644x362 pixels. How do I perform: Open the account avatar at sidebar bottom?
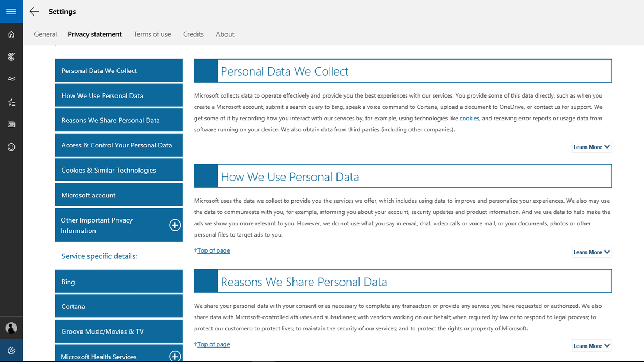pyautogui.click(x=11, y=328)
